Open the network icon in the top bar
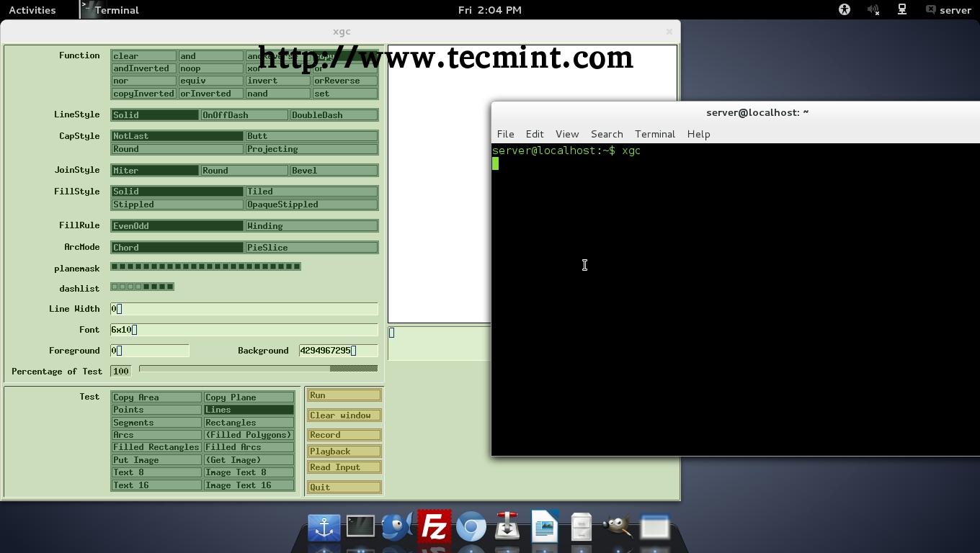Screen dimensions: 980x553 tap(901, 10)
